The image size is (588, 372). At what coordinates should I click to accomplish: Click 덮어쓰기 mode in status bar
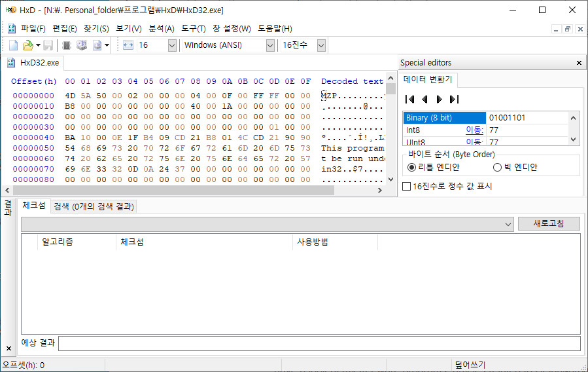click(x=470, y=365)
